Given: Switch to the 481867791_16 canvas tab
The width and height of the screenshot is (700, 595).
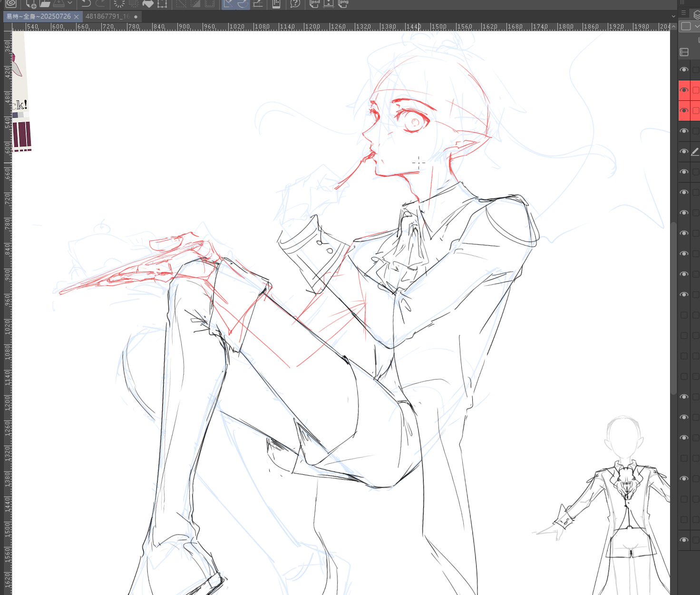Looking at the screenshot, I should tap(107, 17).
